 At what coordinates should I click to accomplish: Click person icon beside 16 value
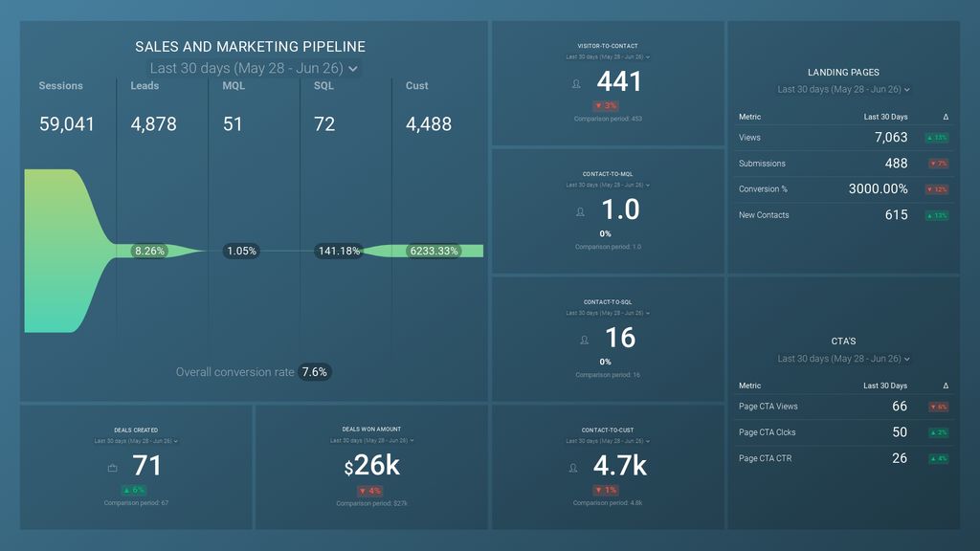[x=584, y=341]
